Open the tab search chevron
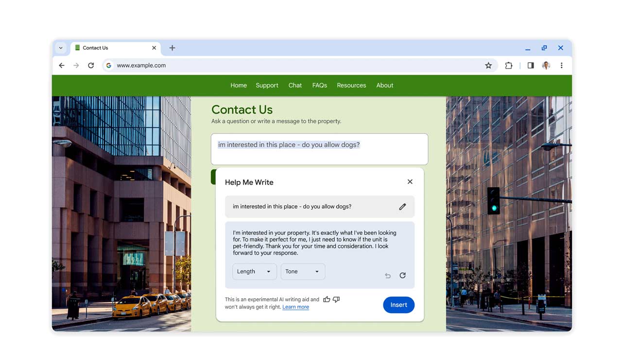 [x=61, y=48]
